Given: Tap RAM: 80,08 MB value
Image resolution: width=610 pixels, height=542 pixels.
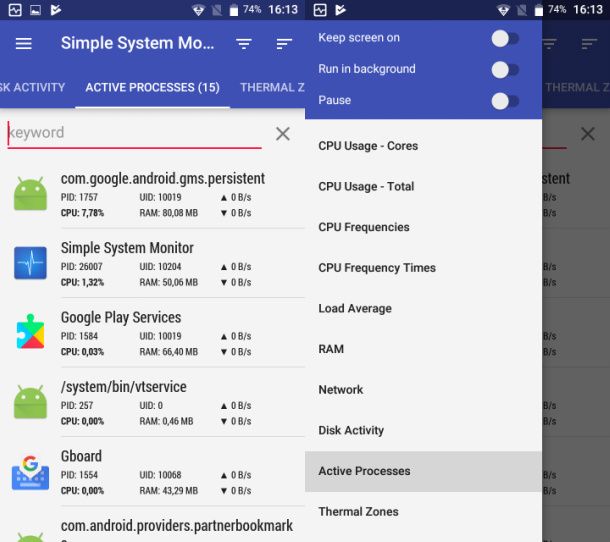Looking at the screenshot, I should [x=168, y=213].
